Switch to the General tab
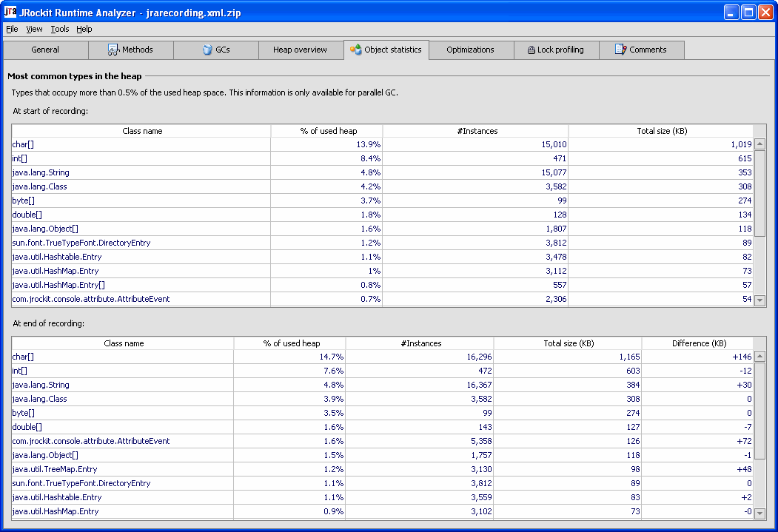The height and width of the screenshot is (532, 778). [x=45, y=50]
